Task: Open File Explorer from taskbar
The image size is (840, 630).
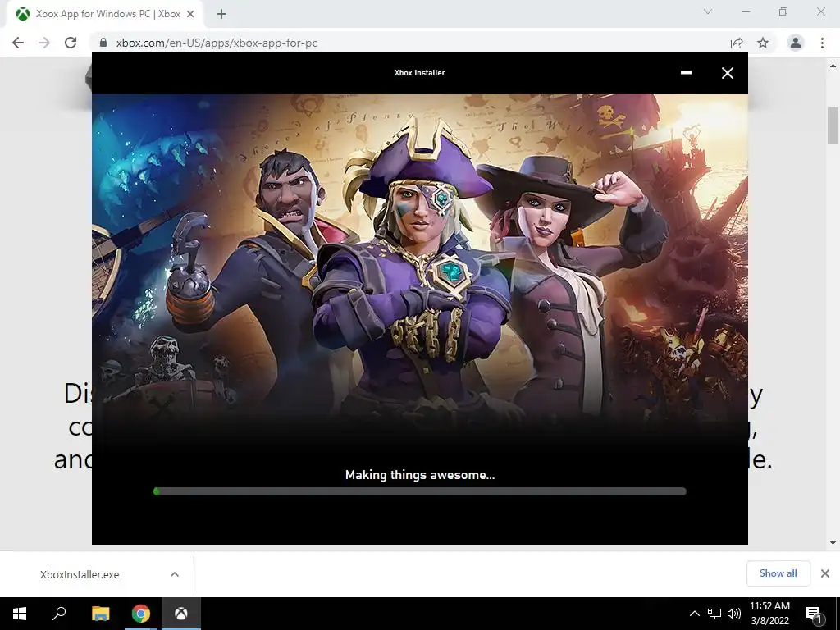Action: tap(100, 614)
